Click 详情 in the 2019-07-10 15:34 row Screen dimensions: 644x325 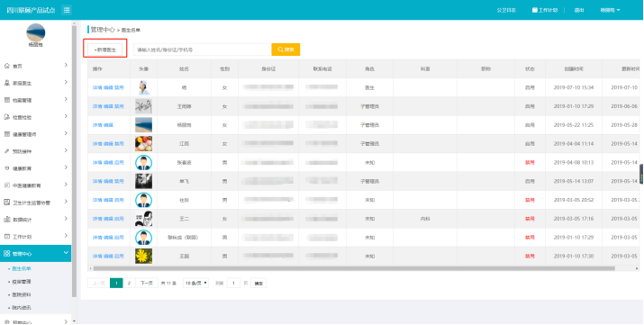tap(97, 88)
